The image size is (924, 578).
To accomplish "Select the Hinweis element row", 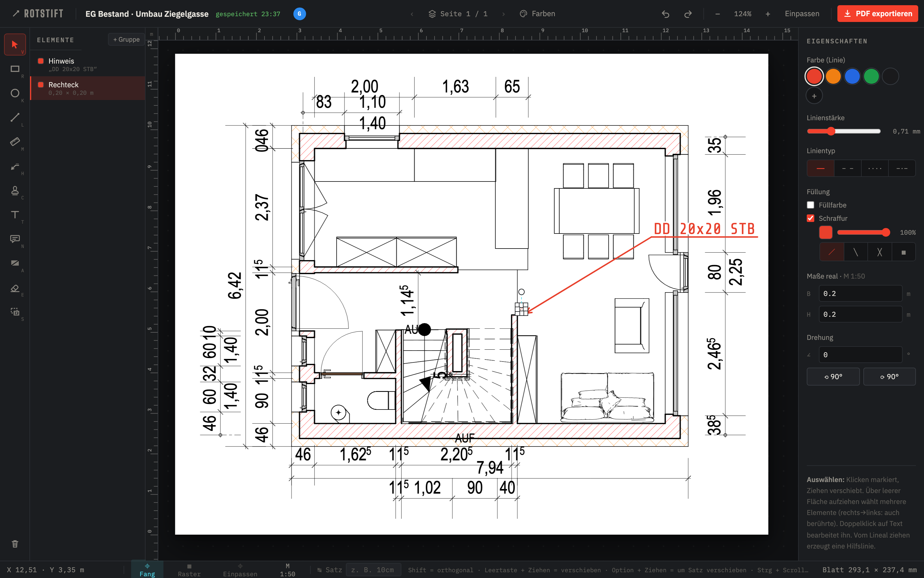I will pos(88,65).
